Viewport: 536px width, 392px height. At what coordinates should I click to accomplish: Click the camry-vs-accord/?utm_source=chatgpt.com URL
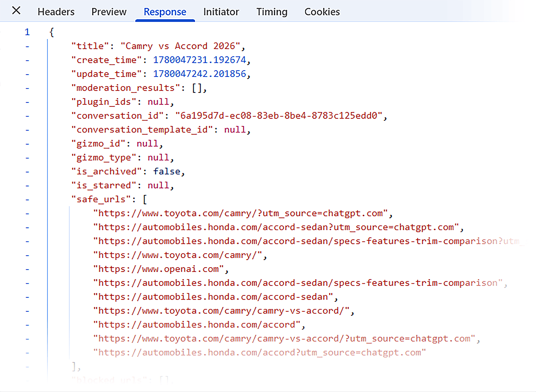point(284,339)
